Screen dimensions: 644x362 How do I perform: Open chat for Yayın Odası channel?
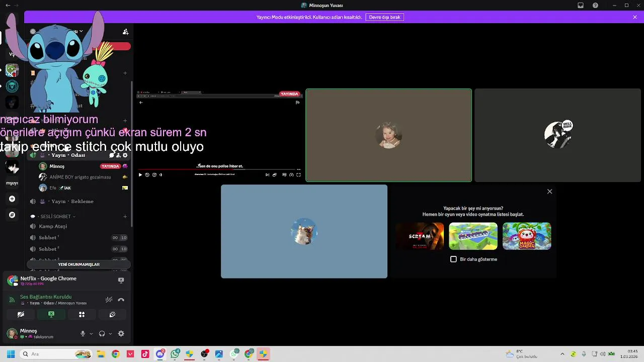(111, 155)
